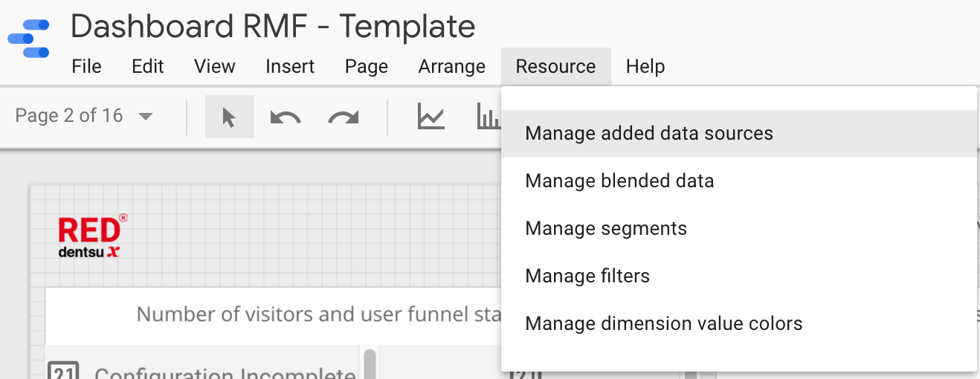Open Manage filters
The width and height of the screenshot is (980, 379).
point(587,276)
